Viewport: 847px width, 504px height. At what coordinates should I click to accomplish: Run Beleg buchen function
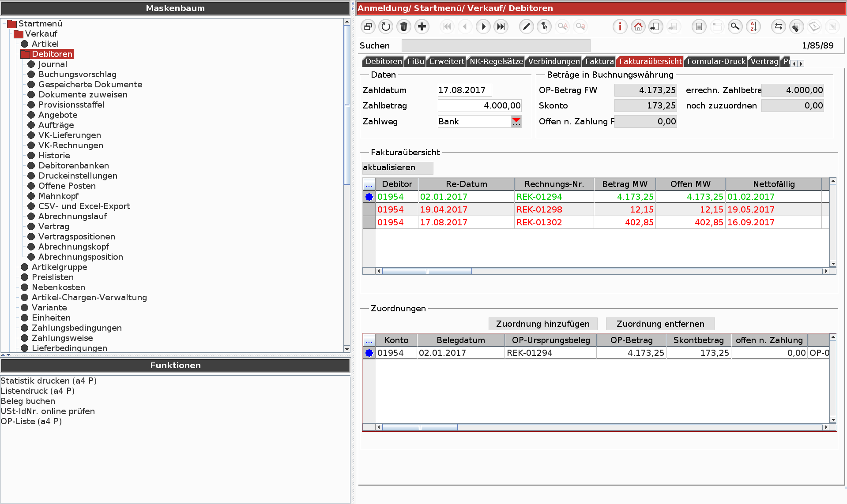click(x=28, y=401)
